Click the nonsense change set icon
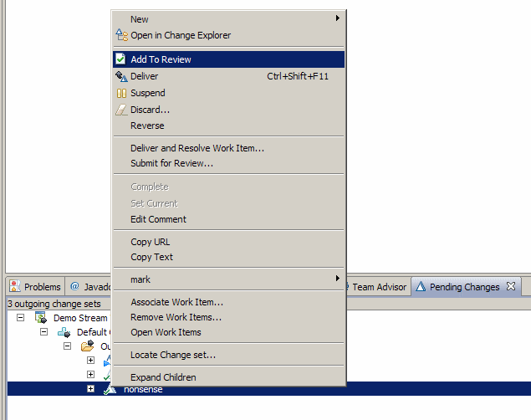This screenshot has height=420, width=531. pos(110,389)
